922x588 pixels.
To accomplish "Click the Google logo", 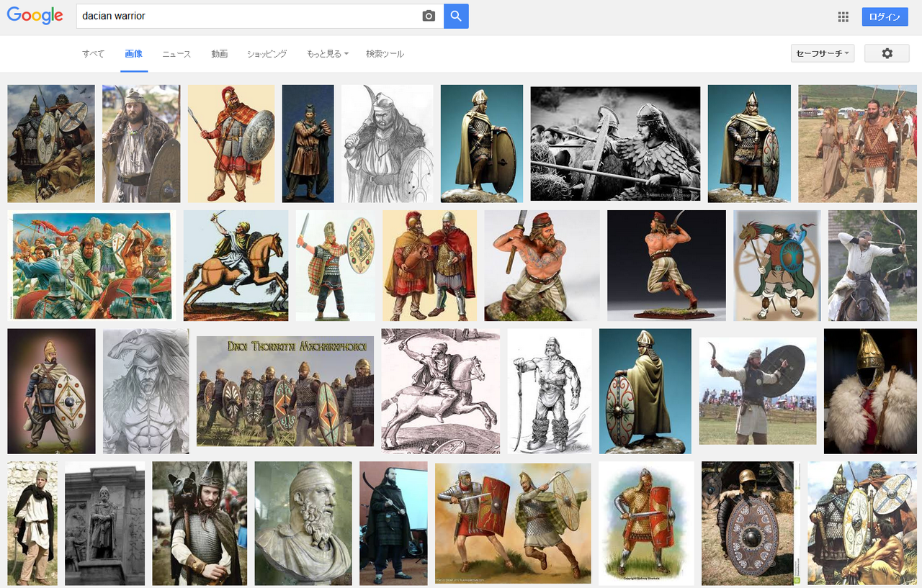I will point(35,16).
